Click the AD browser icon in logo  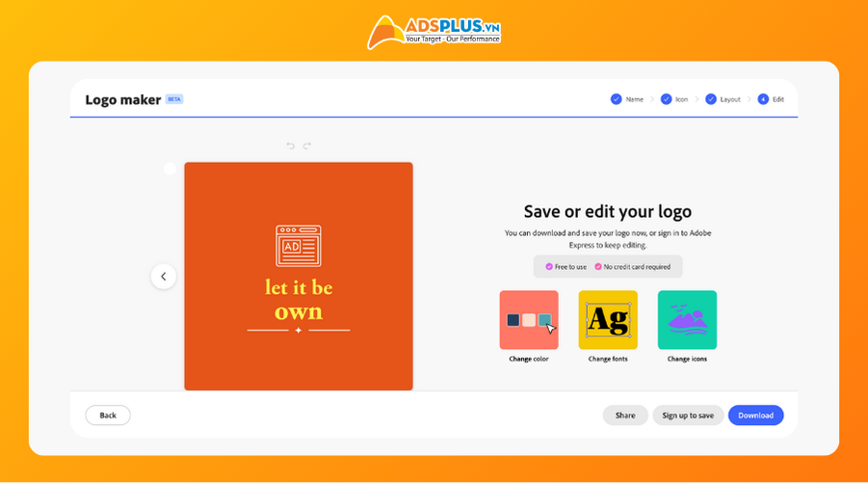pyautogui.click(x=299, y=246)
